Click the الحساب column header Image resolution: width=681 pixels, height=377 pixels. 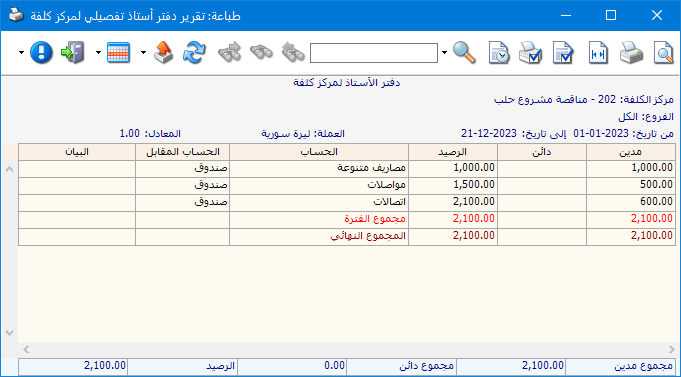pyautogui.click(x=319, y=152)
